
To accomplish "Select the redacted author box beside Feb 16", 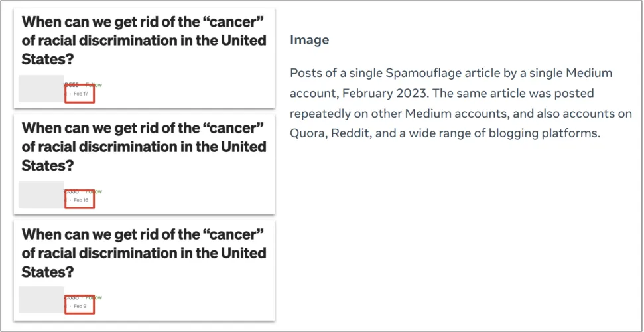I will (x=40, y=195).
